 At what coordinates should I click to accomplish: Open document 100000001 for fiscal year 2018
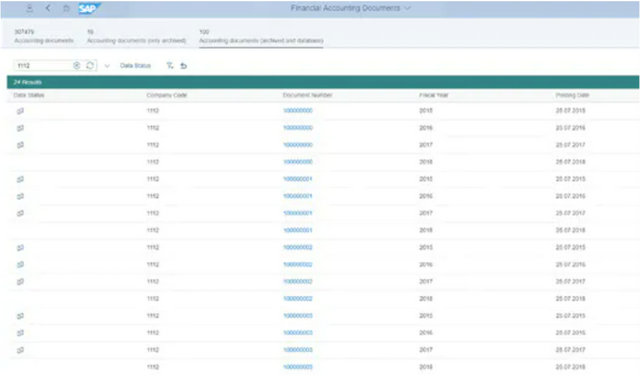[x=298, y=230]
